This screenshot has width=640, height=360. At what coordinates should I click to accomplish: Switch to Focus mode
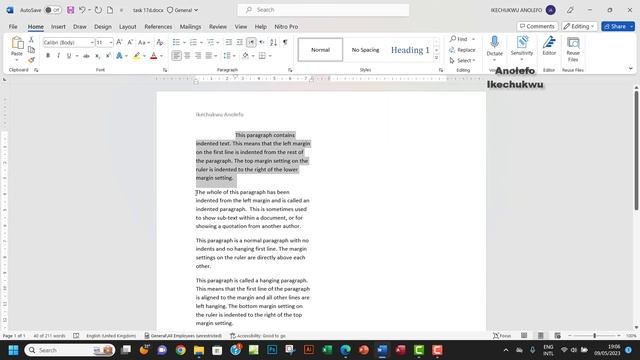pos(502,336)
